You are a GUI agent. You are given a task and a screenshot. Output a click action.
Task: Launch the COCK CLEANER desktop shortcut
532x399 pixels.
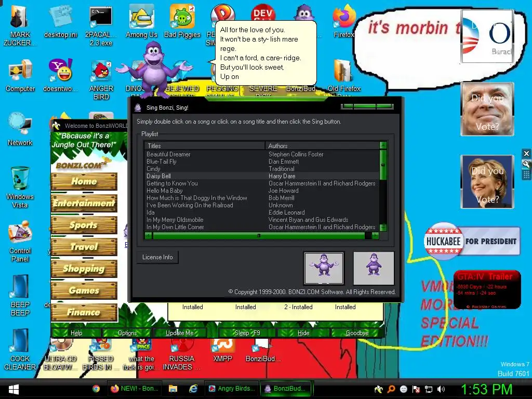click(x=20, y=350)
